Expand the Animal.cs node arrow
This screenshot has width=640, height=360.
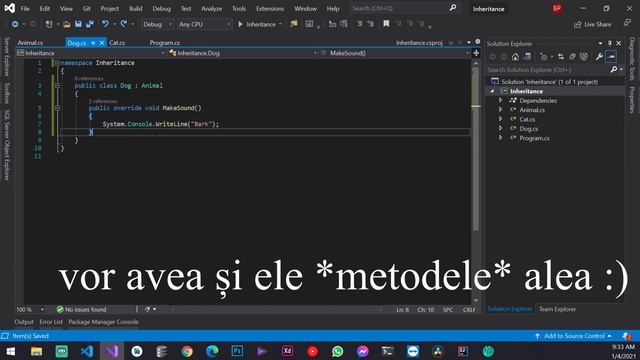pyautogui.click(x=500, y=110)
